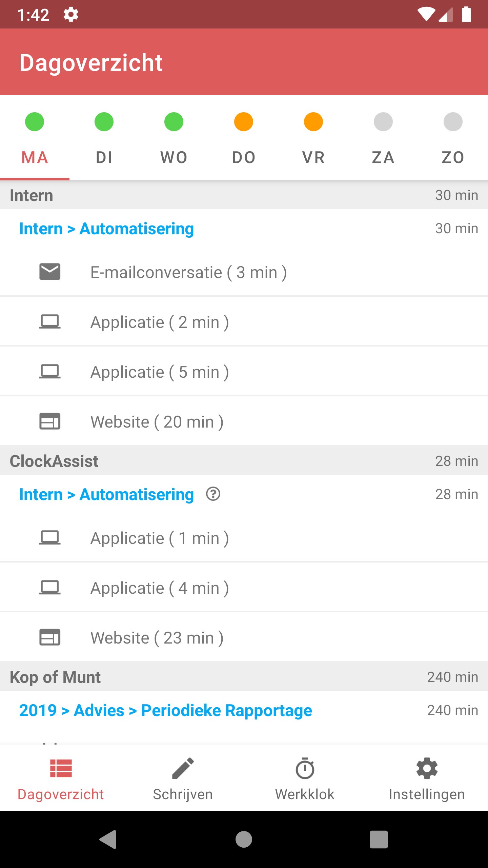This screenshot has width=488, height=868.
Task: Select the green status dot above WO
Action: [x=174, y=121]
